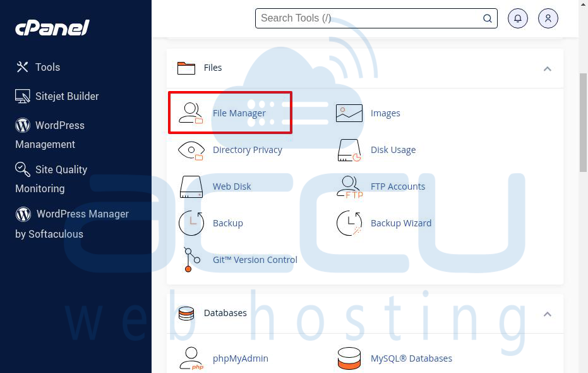Click the Databases section heading text
This screenshot has height=373, width=588.
point(225,313)
